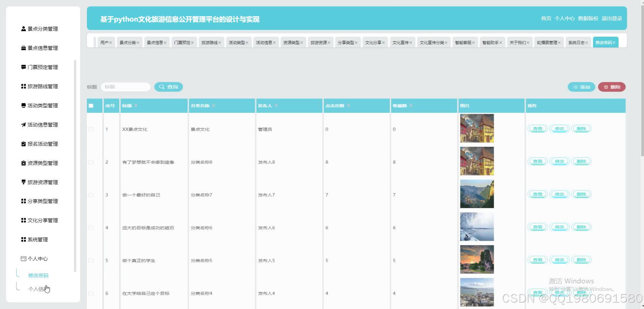This screenshot has width=644, height=309.
Task: Open 个人中心 link in header
Action: pos(565,19)
